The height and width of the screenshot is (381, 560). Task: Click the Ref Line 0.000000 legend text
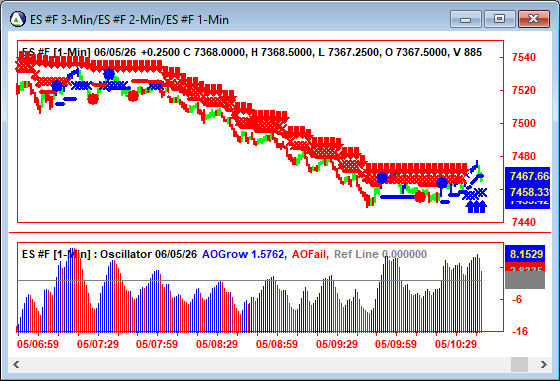click(380, 254)
